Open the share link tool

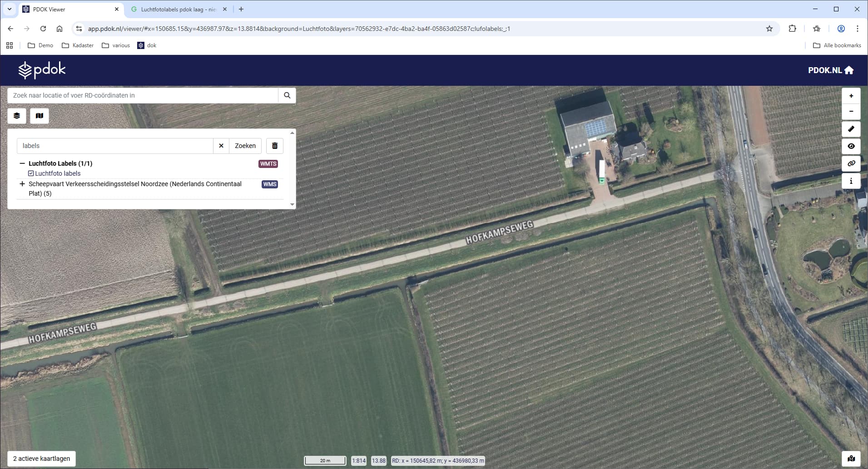(851, 163)
